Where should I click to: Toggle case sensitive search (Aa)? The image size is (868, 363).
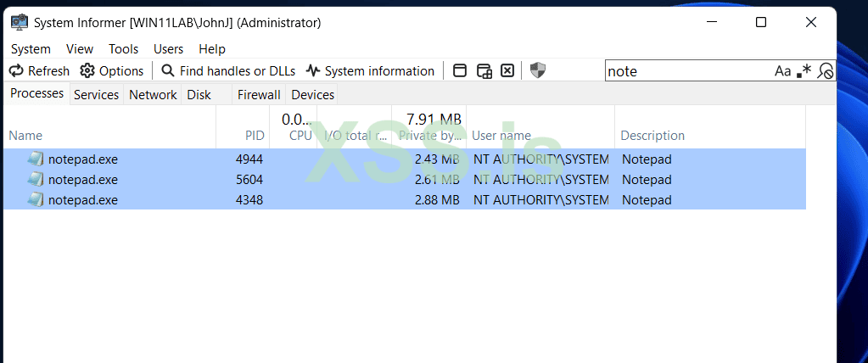(x=783, y=71)
